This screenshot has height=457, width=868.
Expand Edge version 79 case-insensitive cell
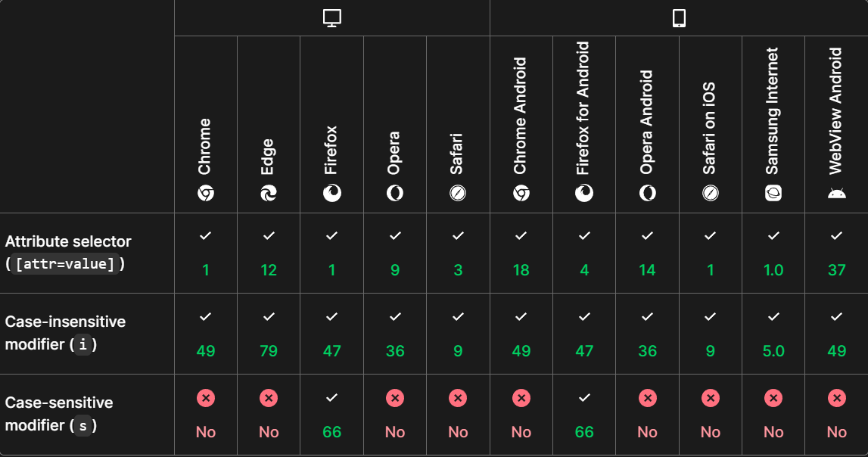tap(269, 334)
